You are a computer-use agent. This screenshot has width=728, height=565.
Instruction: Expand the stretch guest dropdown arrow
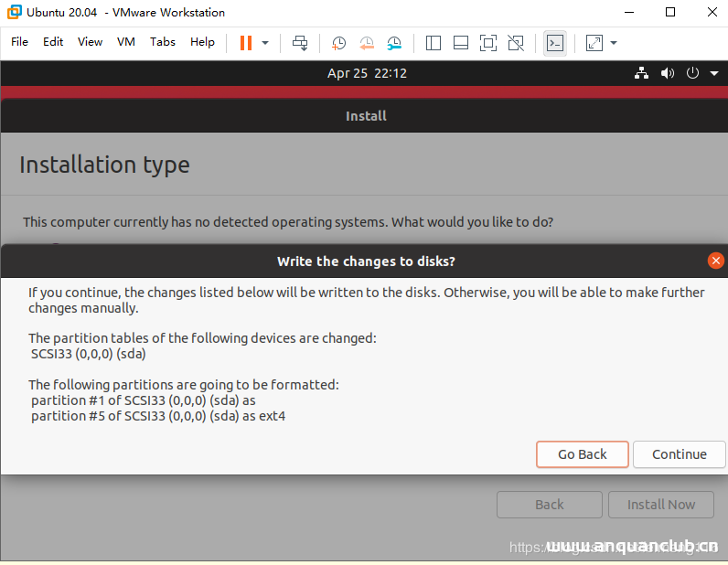click(614, 43)
